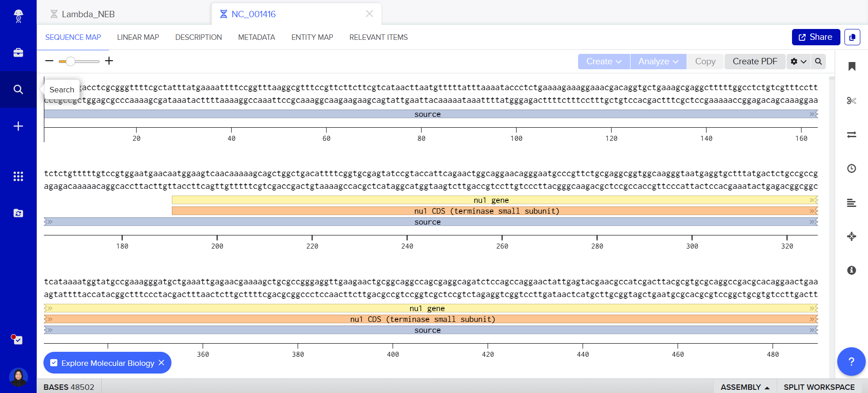Click the plus Create icon in left sidebar

(18, 126)
